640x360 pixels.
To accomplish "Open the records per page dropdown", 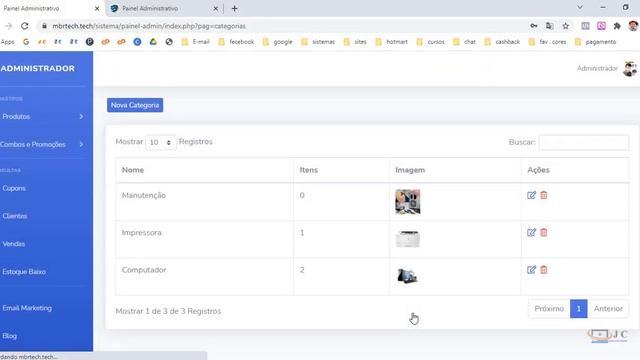I will click(x=160, y=142).
